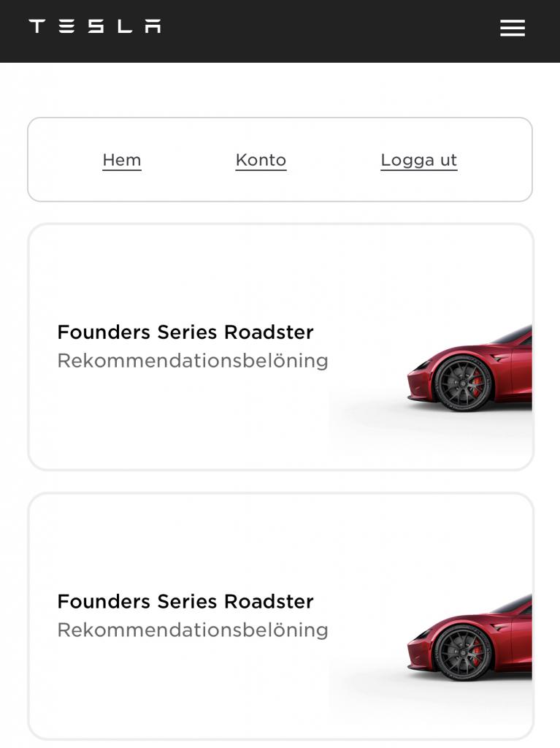Click the middle bar of hamburger icon
560x748 pixels.
click(513, 28)
